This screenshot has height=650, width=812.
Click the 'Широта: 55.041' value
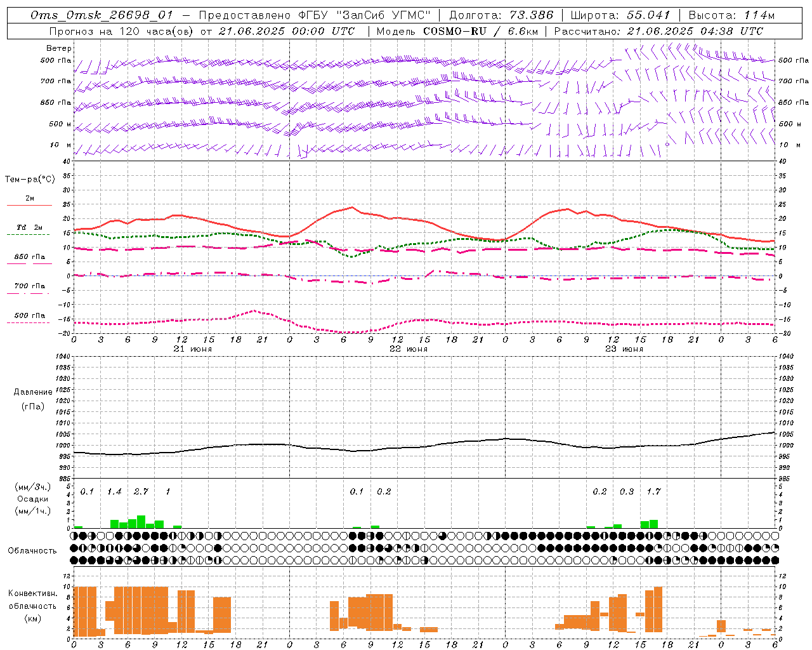(x=620, y=15)
